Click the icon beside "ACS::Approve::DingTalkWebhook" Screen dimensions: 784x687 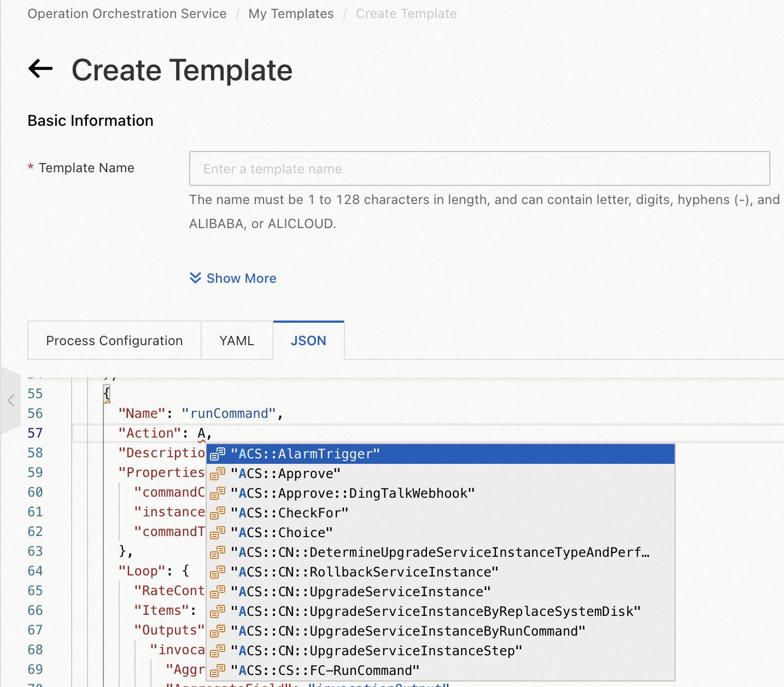218,493
